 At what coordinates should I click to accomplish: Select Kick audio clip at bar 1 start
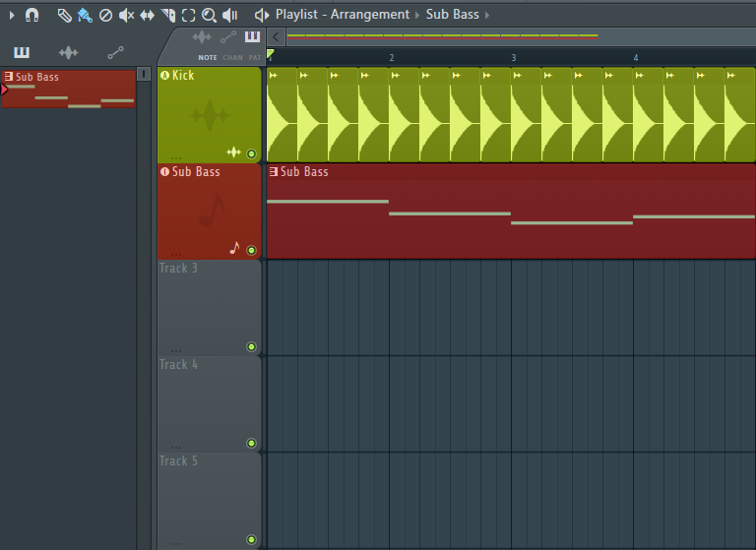click(x=283, y=115)
